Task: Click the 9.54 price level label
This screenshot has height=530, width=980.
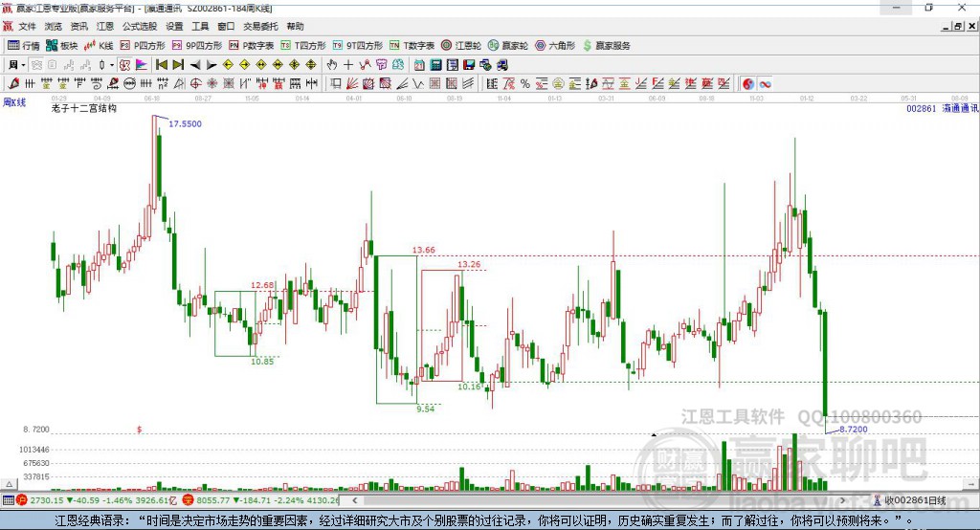Action: pyautogui.click(x=426, y=409)
